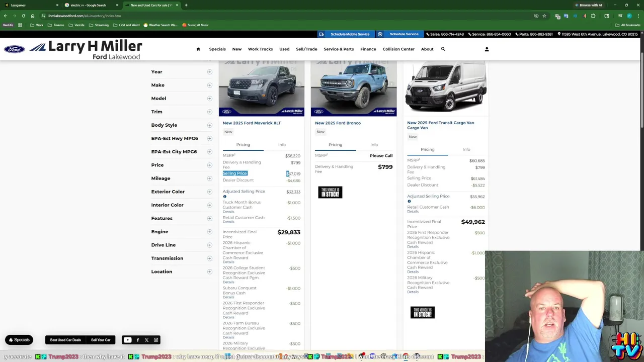644x362 pixels.
Task: Click the Ford oval logo
Action: (x=15, y=49)
